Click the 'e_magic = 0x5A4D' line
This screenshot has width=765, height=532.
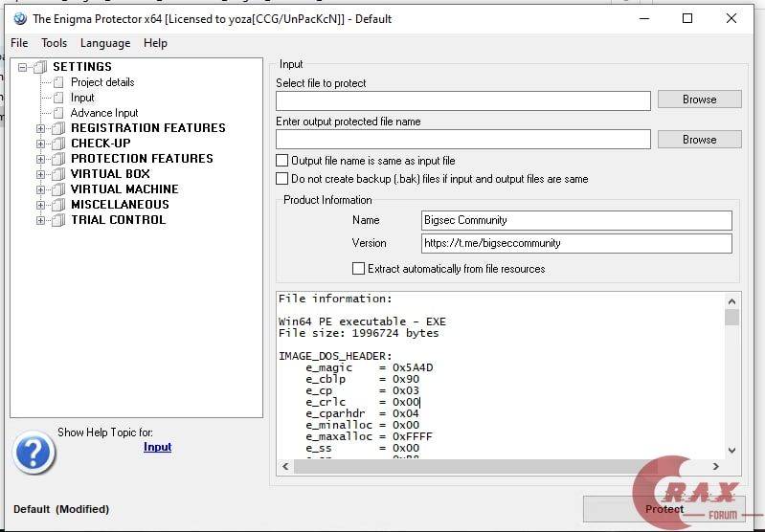(x=370, y=367)
